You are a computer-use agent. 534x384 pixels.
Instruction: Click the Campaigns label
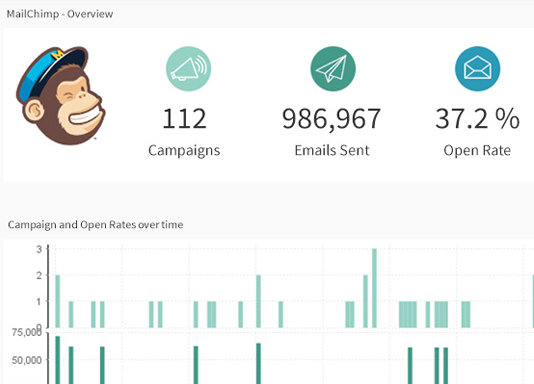point(184,150)
